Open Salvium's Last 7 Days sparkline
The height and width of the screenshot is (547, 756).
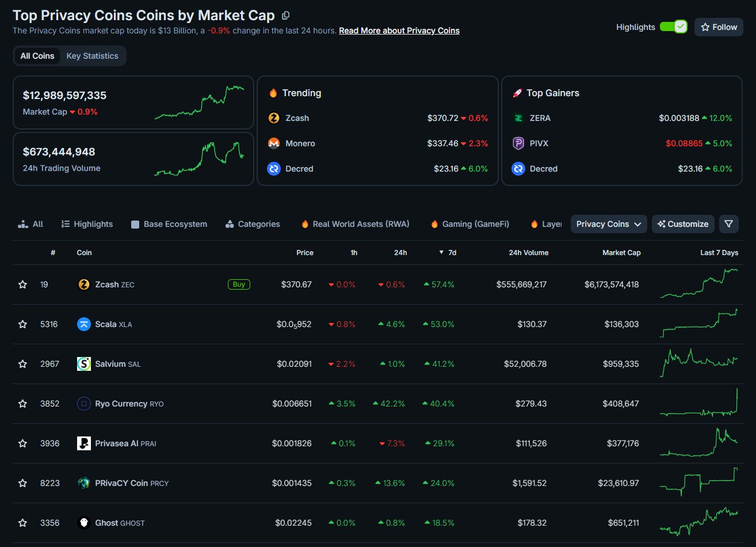click(699, 363)
